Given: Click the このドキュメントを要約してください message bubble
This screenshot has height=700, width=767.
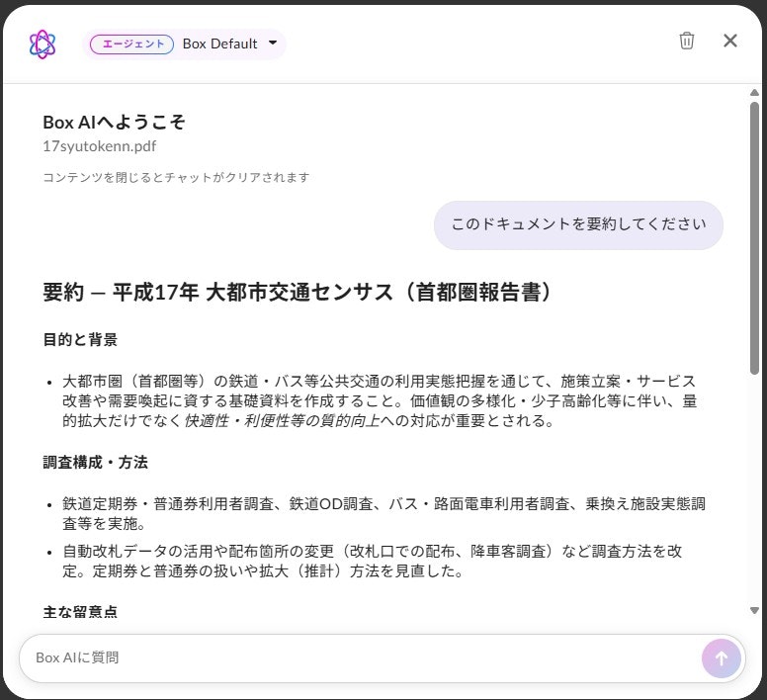Looking at the screenshot, I should tap(578, 225).
